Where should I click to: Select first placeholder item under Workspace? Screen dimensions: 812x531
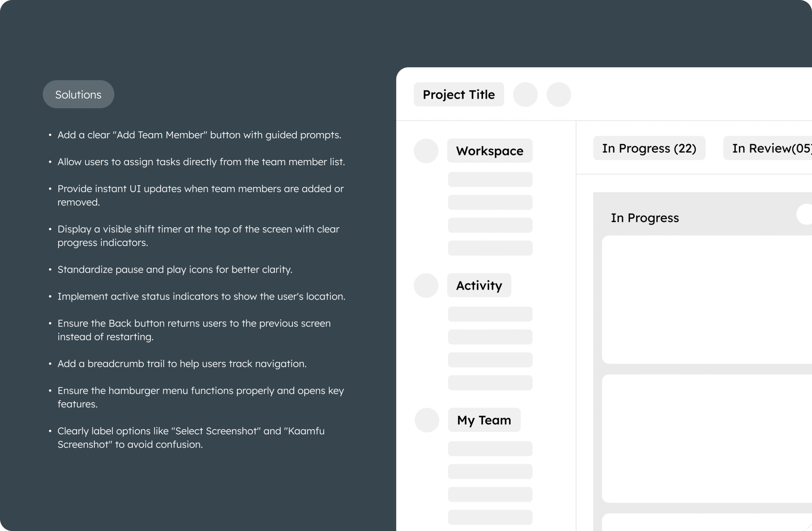[490, 179]
